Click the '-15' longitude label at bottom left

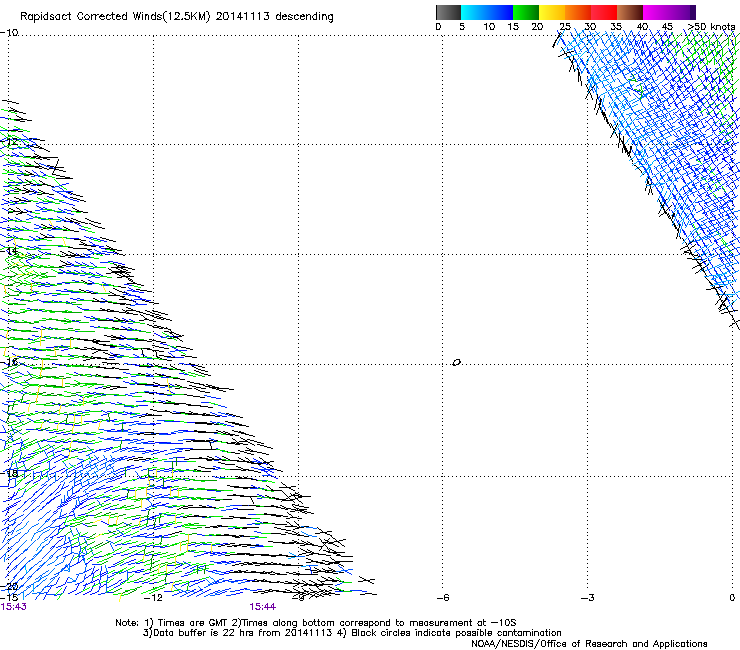[9, 598]
